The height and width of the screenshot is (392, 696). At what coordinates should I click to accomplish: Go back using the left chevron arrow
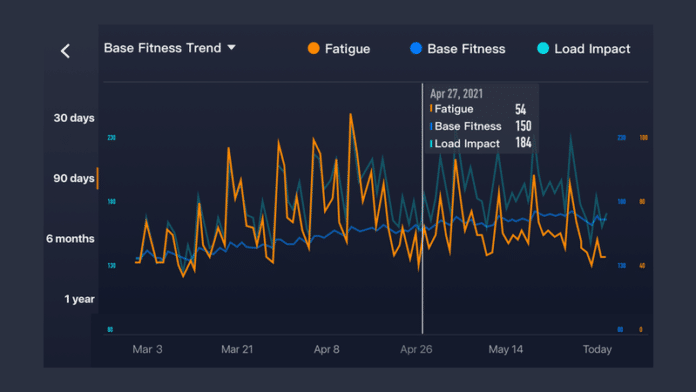(65, 51)
